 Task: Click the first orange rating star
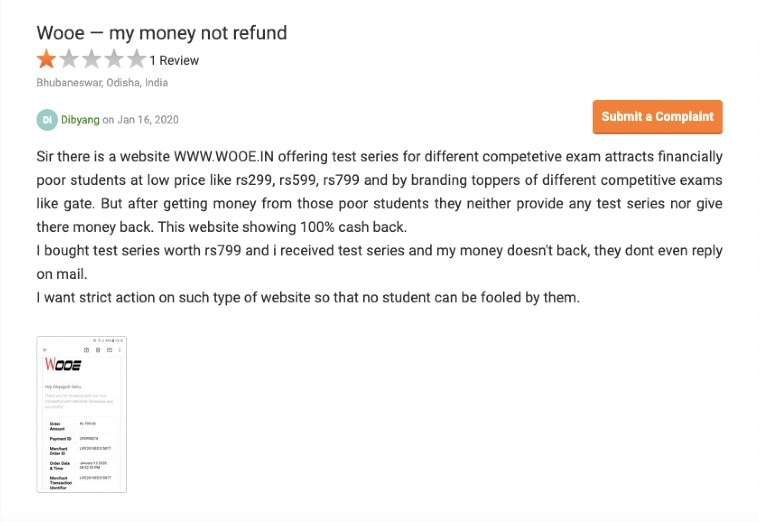pos(46,59)
